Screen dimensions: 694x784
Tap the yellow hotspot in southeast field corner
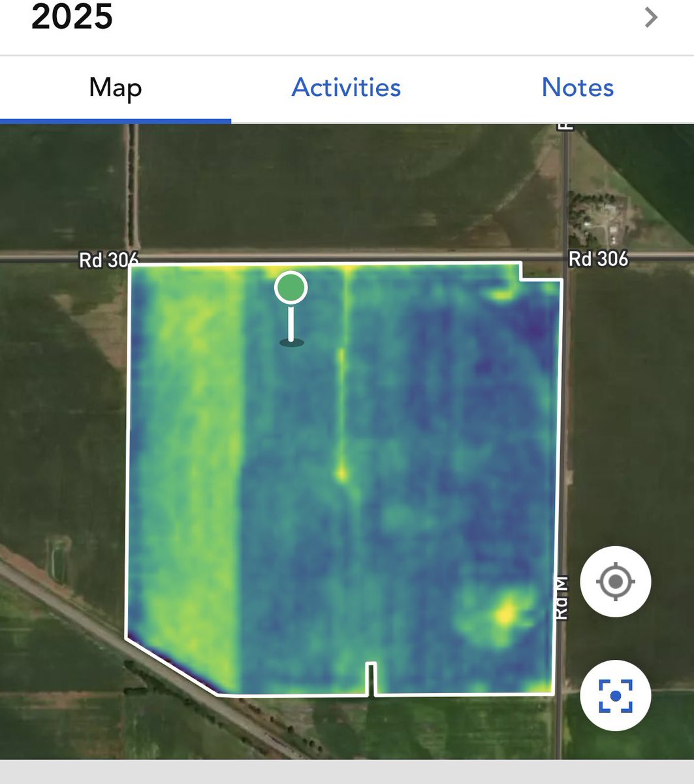click(x=504, y=614)
